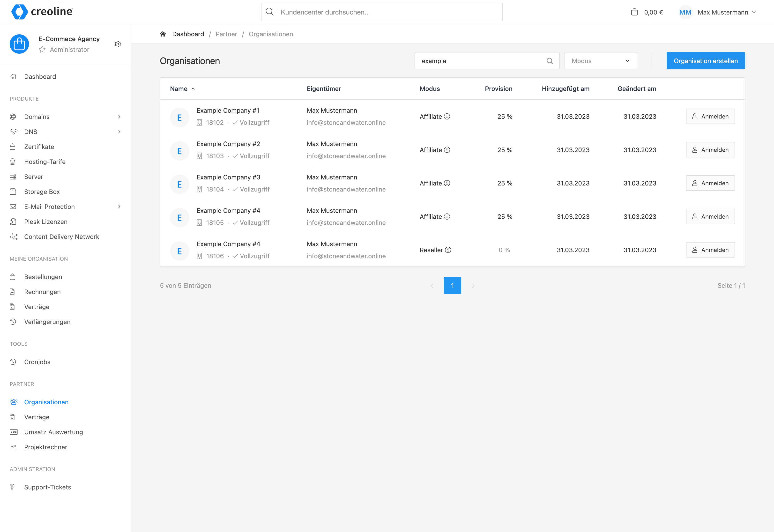Open Verträge under Partner section

37,417
